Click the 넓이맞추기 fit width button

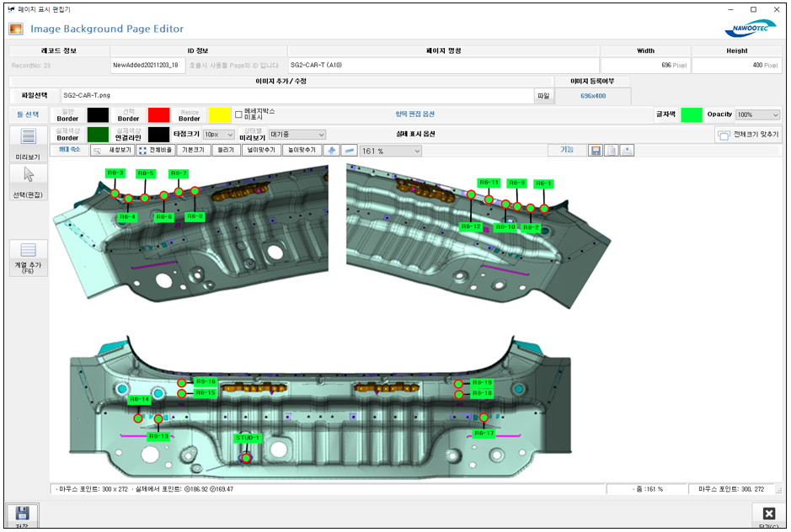259,151
